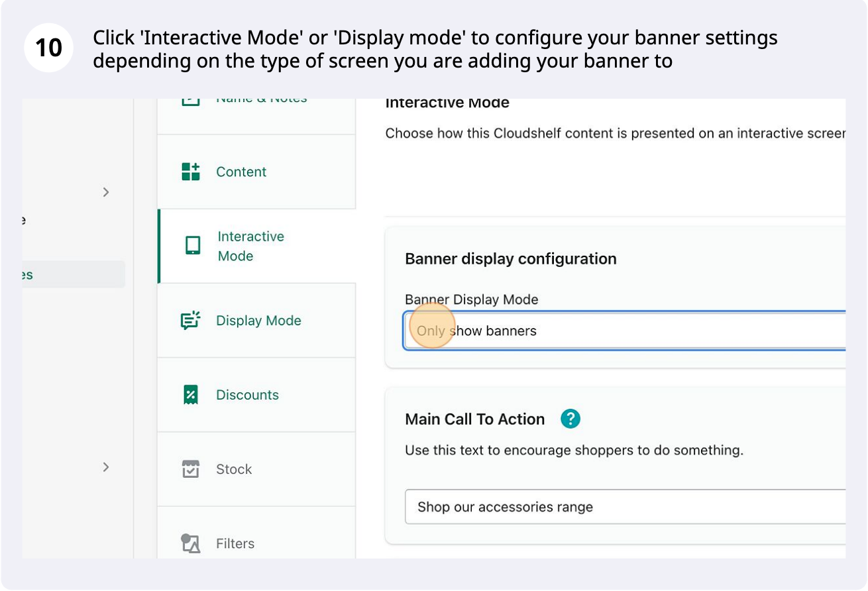Switch to the Display Mode tab
The width and height of the screenshot is (868, 591).
coord(256,321)
